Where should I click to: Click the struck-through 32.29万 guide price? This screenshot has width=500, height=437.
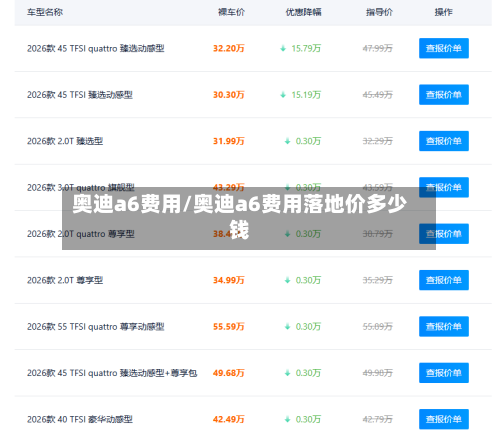point(378,141)
